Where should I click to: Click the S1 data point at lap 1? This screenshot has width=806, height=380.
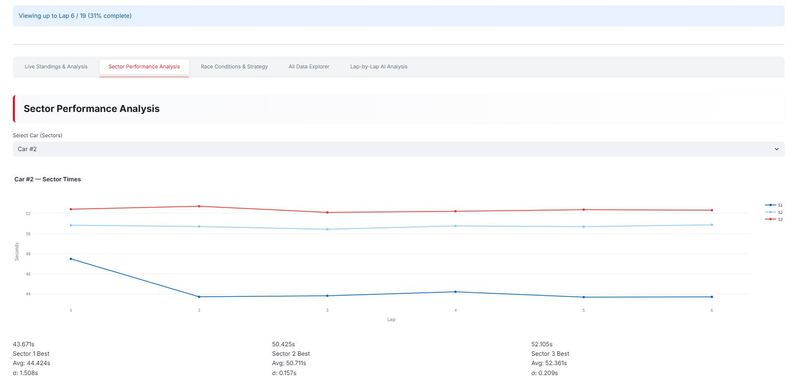click(x=71, y=259)
